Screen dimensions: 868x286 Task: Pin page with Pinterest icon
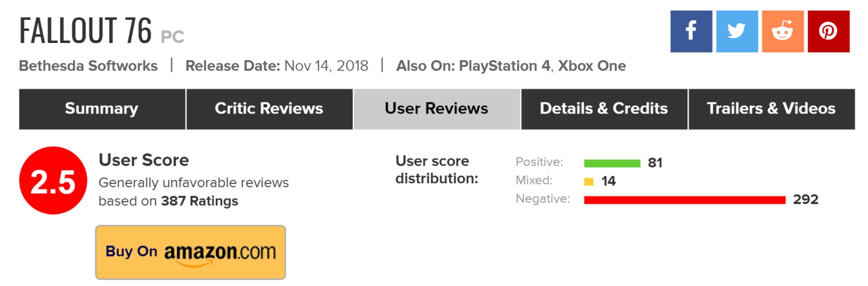point(828,31)
